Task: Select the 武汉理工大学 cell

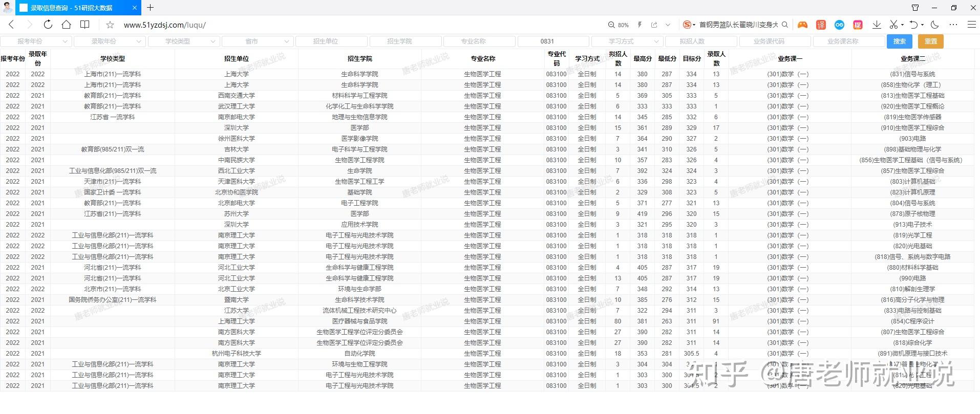Action: click(237, 106)
